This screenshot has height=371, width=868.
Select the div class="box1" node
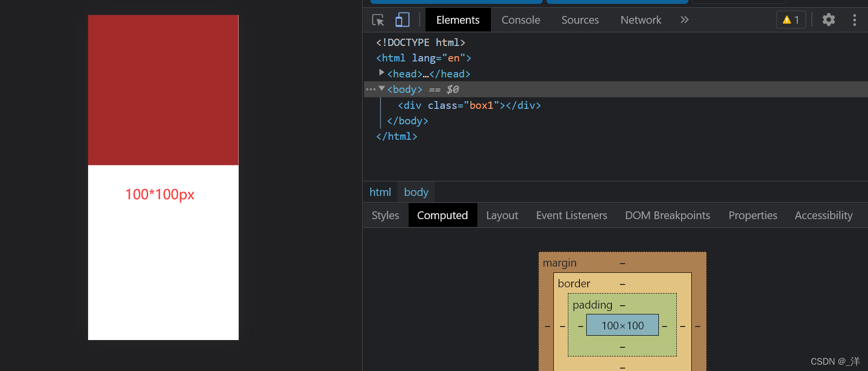click(469, 105)
